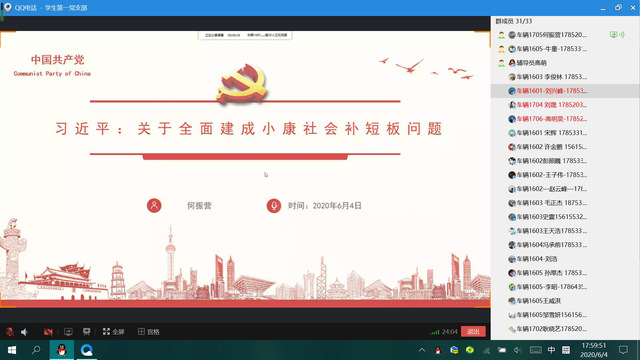
Task: Switch to 宫格 grid layout
Action: tap(149, 332)
